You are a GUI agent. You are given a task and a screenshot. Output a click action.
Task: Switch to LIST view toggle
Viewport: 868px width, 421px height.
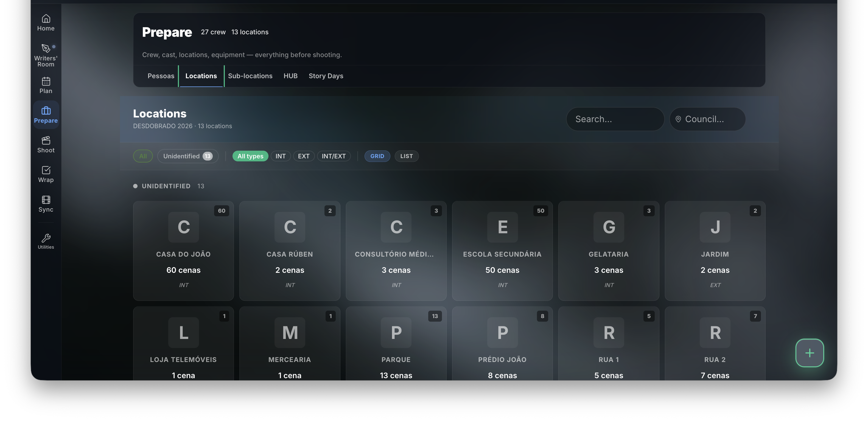click(x=406, y=156)
